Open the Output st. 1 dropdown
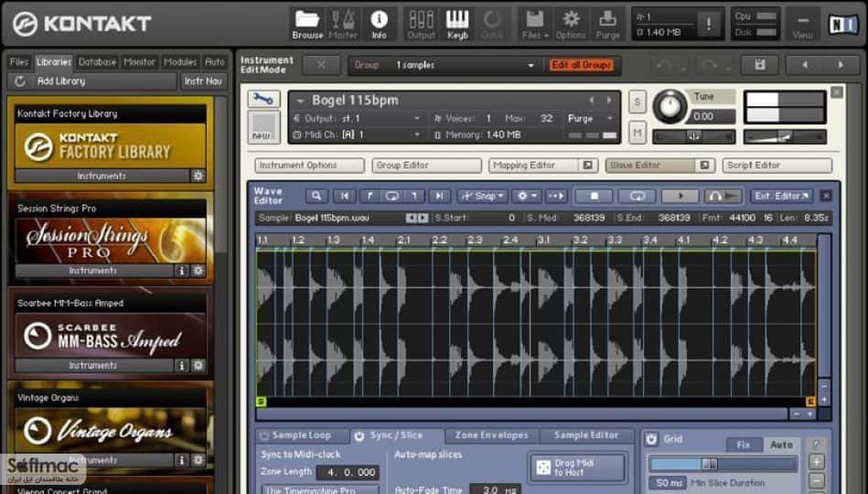This screenshot has height=494, width=868. pos(358,119)
